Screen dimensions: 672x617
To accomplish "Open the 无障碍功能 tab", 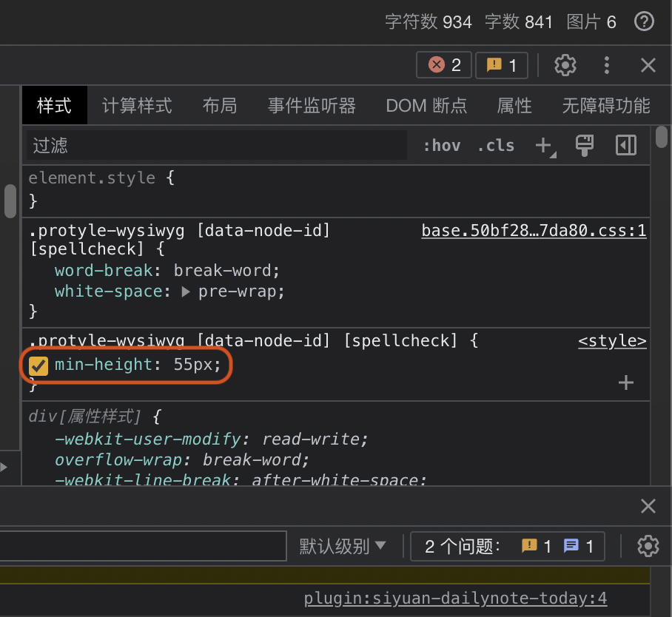I will tap(605, 105).
